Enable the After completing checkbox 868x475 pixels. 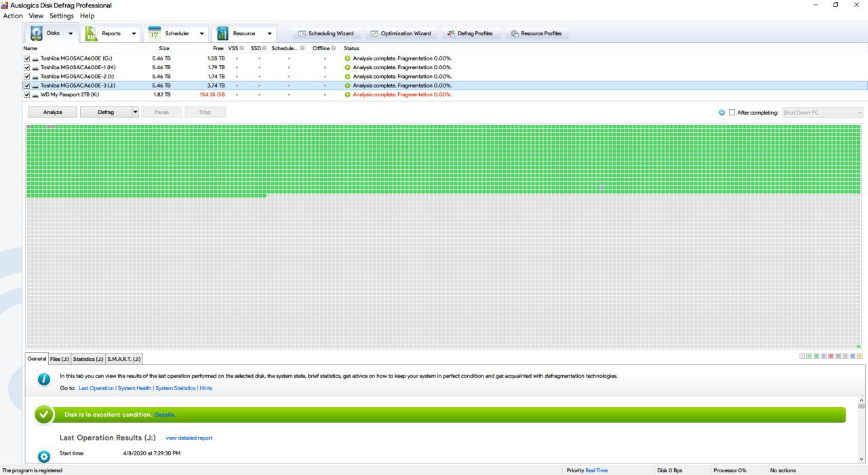tap(732, 113)
